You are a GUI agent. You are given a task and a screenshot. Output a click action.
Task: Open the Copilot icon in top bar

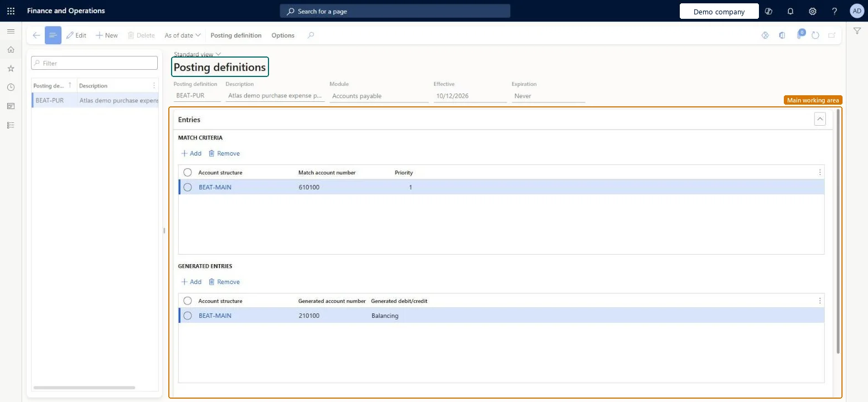pos(768,11)
